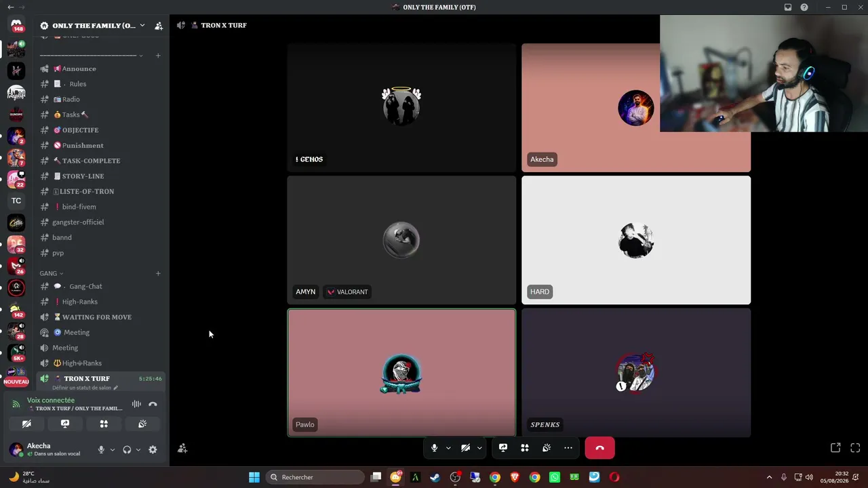Open the Radio channel
Image resolution: width=868 pixels, height=488 pixels.
point(100,99)
